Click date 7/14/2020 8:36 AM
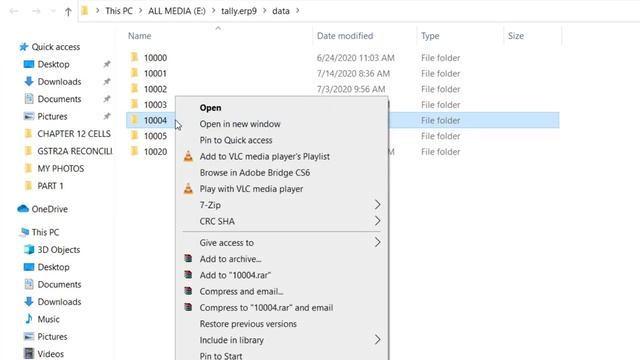Viewport: 640px width, 360px height. [353, 73]
